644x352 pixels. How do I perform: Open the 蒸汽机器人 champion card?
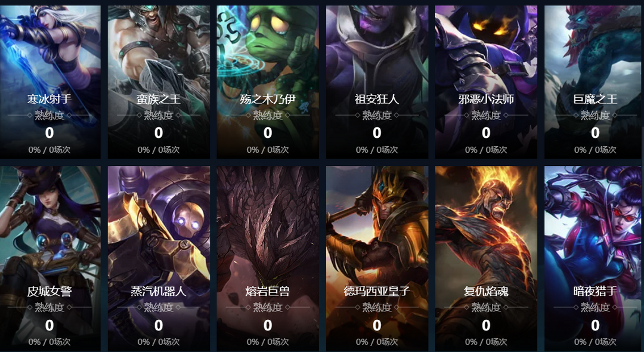point(159,259)
